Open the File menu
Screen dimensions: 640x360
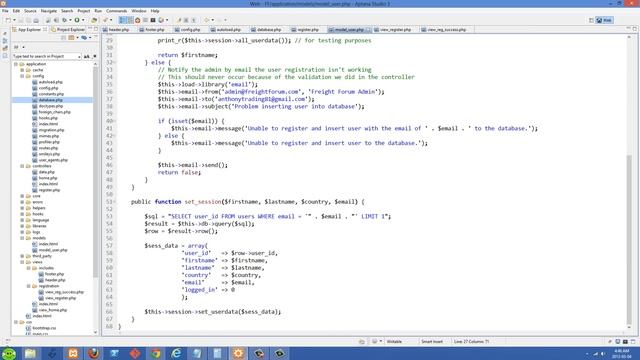pyautogui.click(x=5, y=11)
